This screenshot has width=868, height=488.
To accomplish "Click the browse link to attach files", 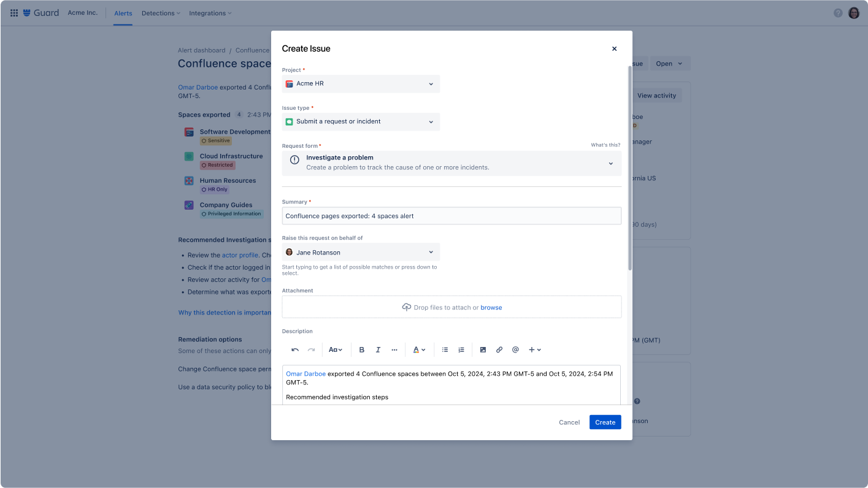I will click(491, 307).
